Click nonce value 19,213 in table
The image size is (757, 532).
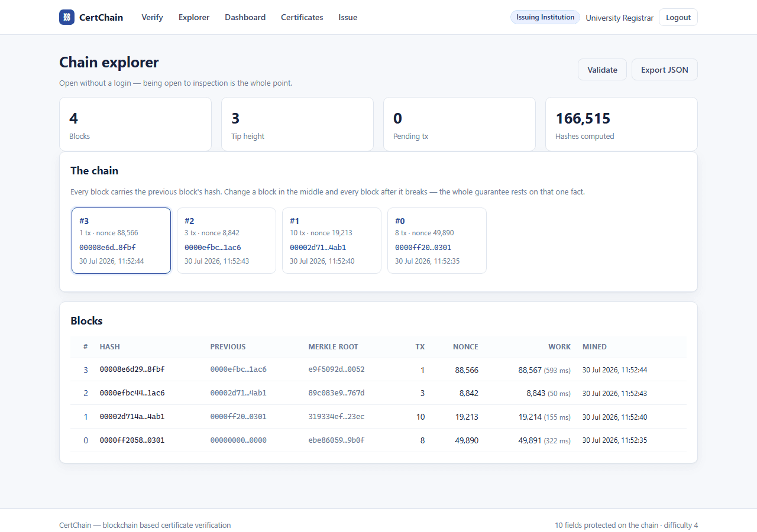tap(467, 417)
